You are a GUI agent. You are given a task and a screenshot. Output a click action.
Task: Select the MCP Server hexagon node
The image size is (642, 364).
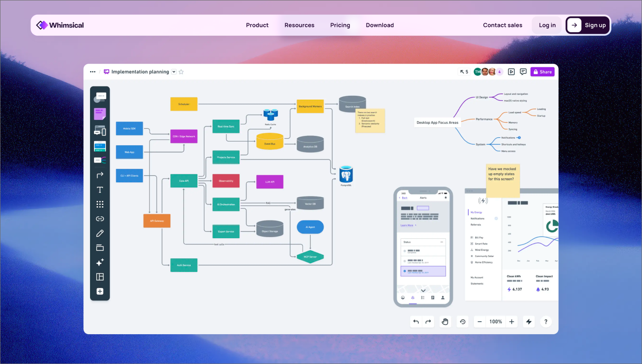(x=310, y=257)
